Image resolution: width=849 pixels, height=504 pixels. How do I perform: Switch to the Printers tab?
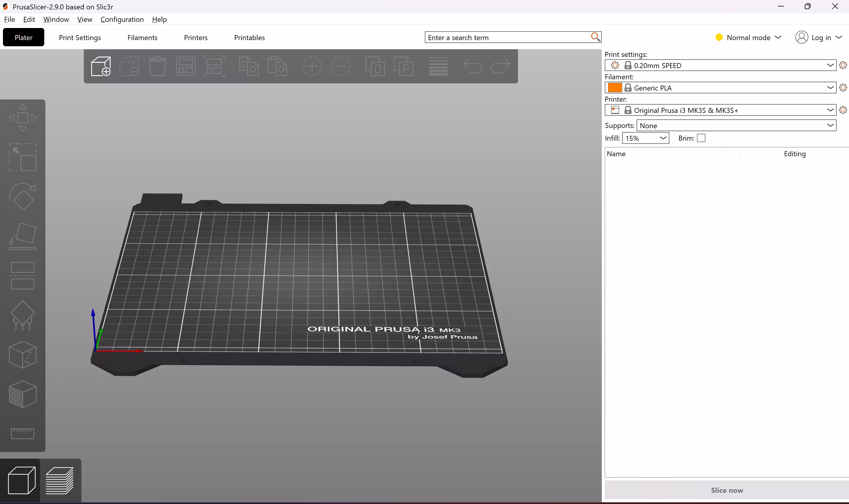coord(196,37)
